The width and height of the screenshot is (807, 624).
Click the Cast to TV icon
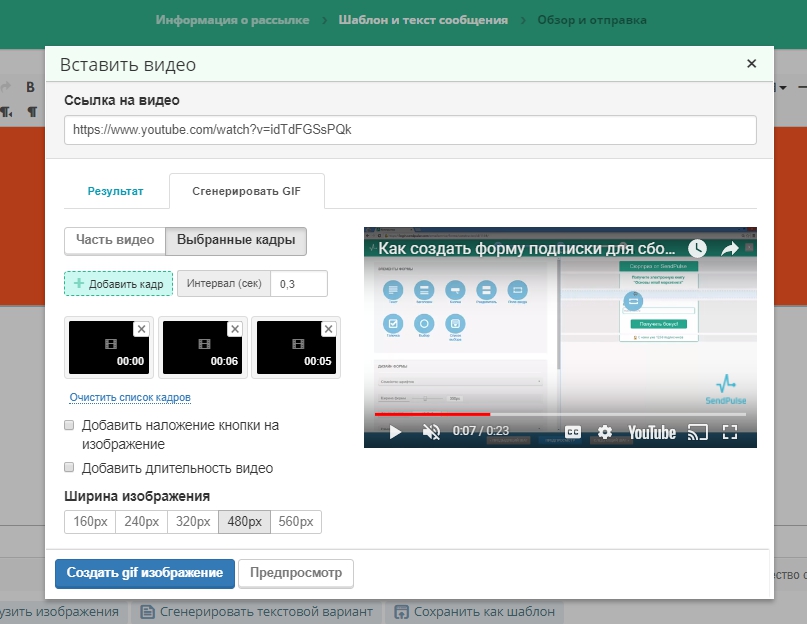[x=698, y=432]
